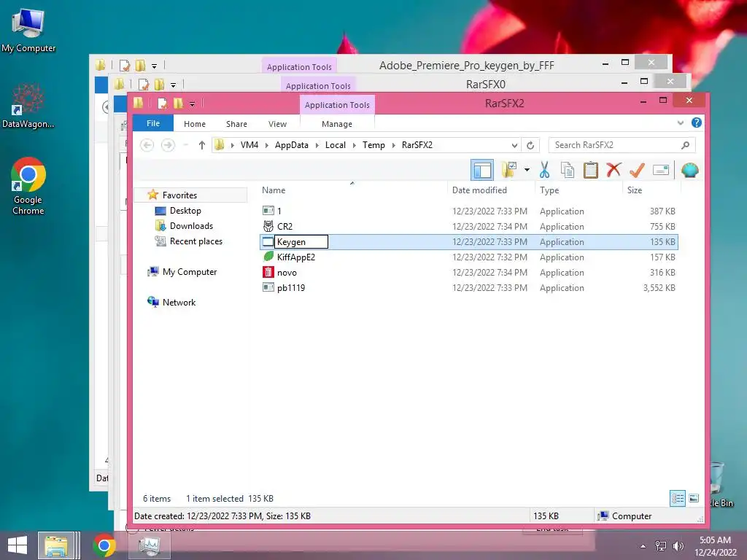The image size is (747, 560).
Task: Open Favorites in navigation pane
Action: 179,195
